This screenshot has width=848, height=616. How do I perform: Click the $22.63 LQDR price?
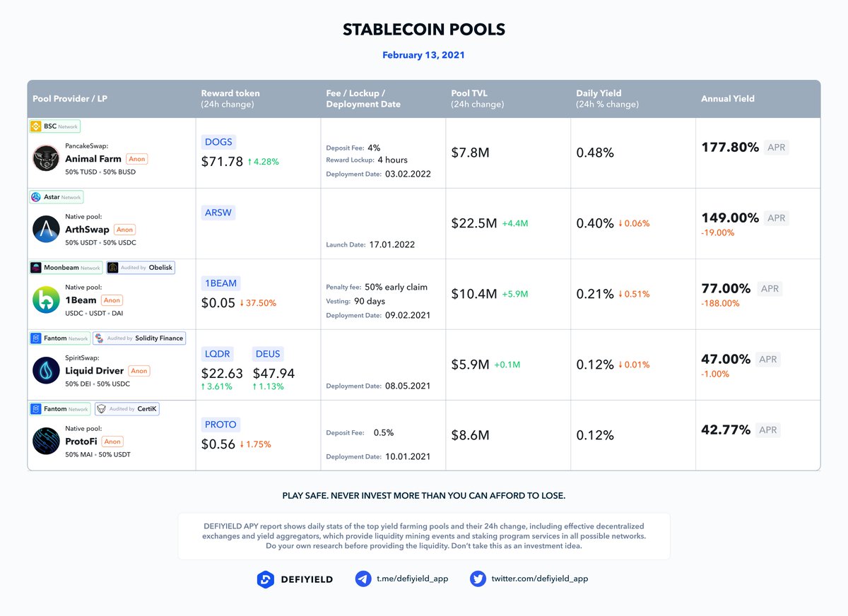[x=222, y=374]
